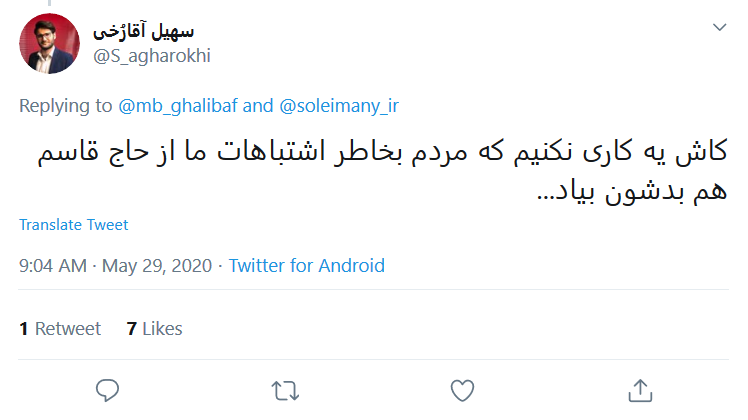Screen dimensions: 748x420
Task: Open the @mb_ghalibaf mention link
Action: click(178, 104)
